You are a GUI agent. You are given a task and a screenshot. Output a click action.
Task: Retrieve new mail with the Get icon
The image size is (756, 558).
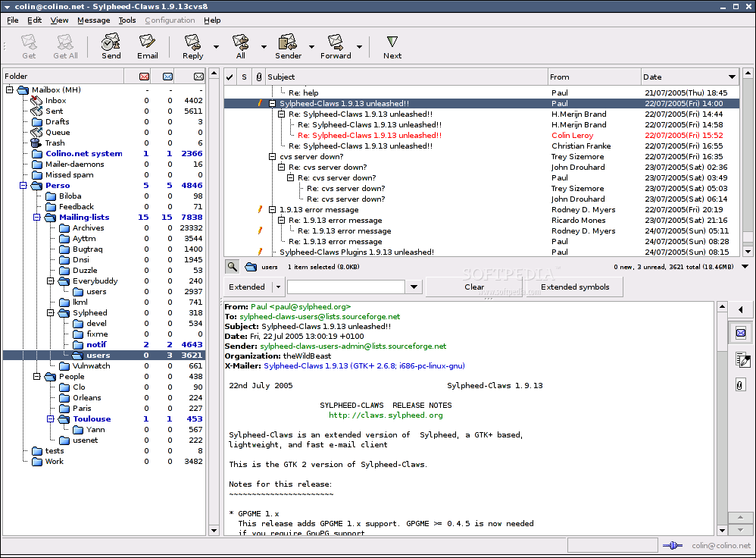(28, 45)
